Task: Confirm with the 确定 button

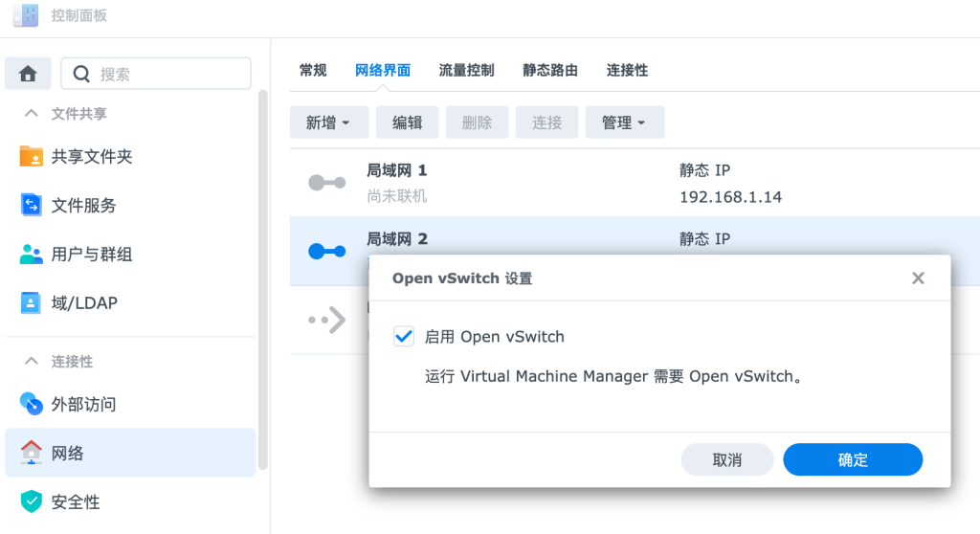Action: pos(853,459)
